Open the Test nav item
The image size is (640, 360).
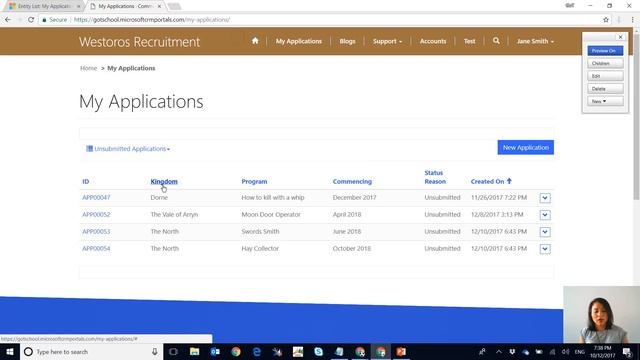point(469,41)
